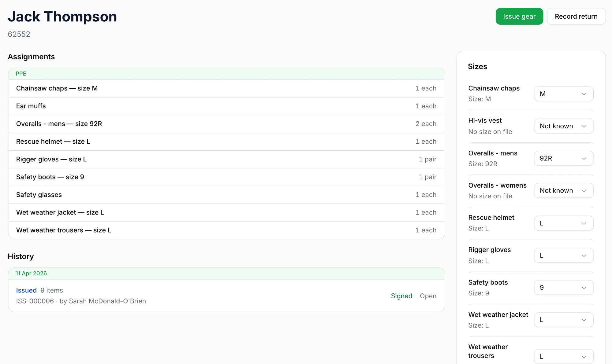612x364 pixels.
Task: Click the blue Issued link in History
Action: coord(26,290)
